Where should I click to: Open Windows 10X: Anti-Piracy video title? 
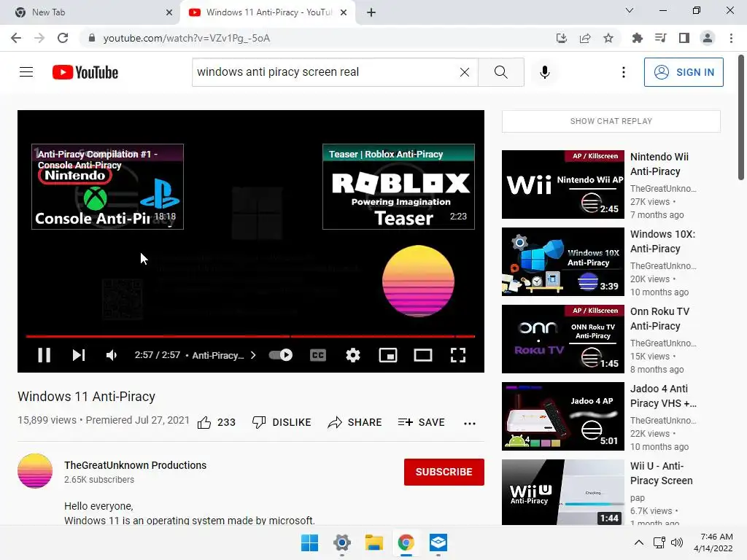(x=662, y=241)
